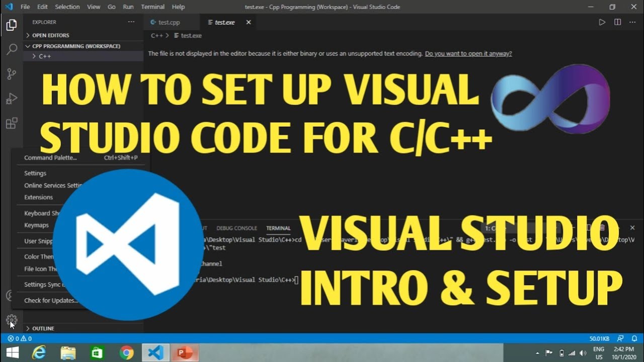Open the Run menu
The height and width of the screenshot is (362, 644).
pyautogui.click(x=128, y=7)
